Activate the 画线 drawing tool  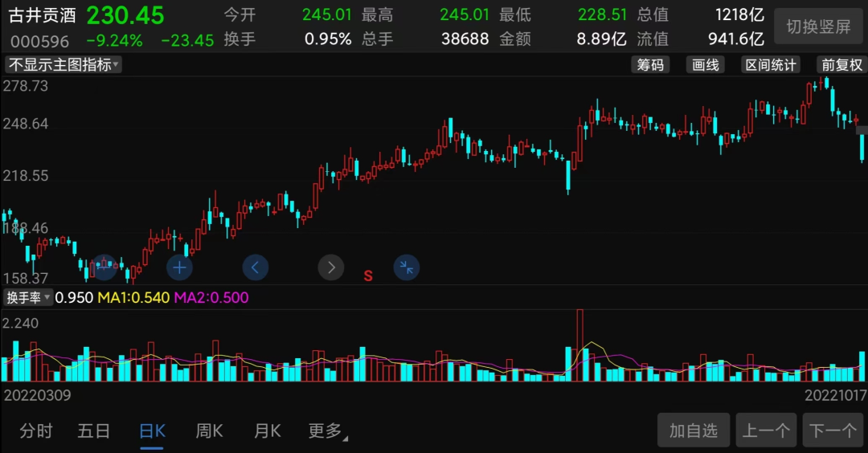tap(706, 65)
